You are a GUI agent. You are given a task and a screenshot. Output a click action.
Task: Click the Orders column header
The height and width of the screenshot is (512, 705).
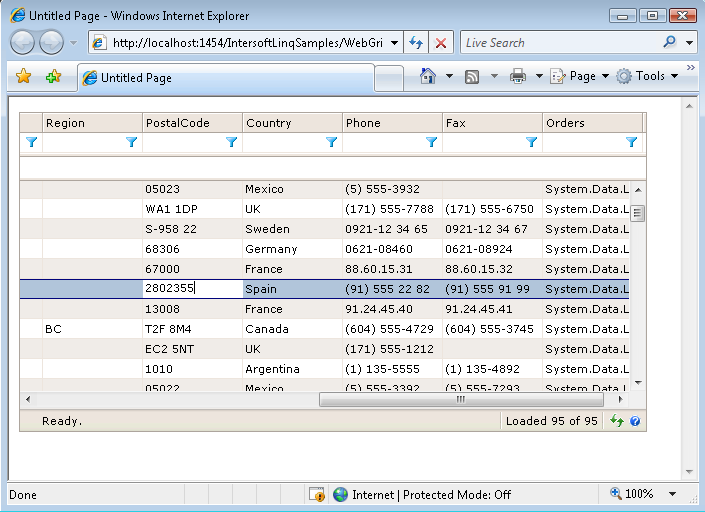pyautogui.click(x=590, y=123)
